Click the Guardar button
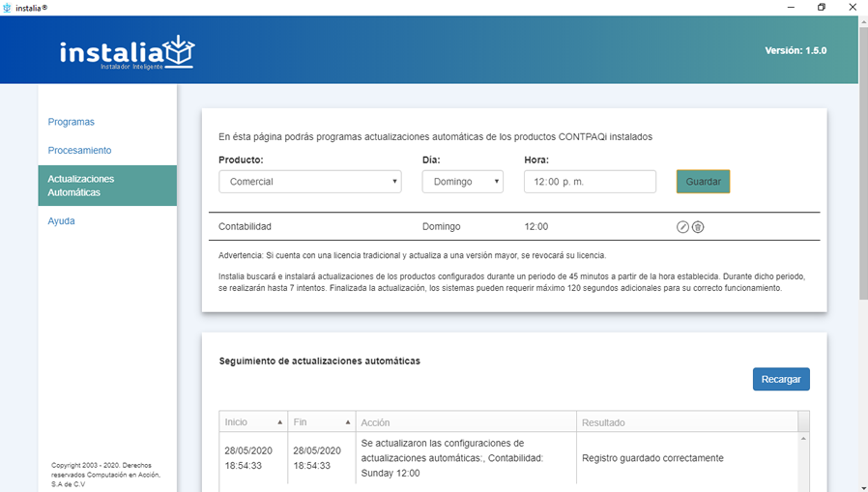Viewport: 868px width, 492px height. [x=703, y=182]
